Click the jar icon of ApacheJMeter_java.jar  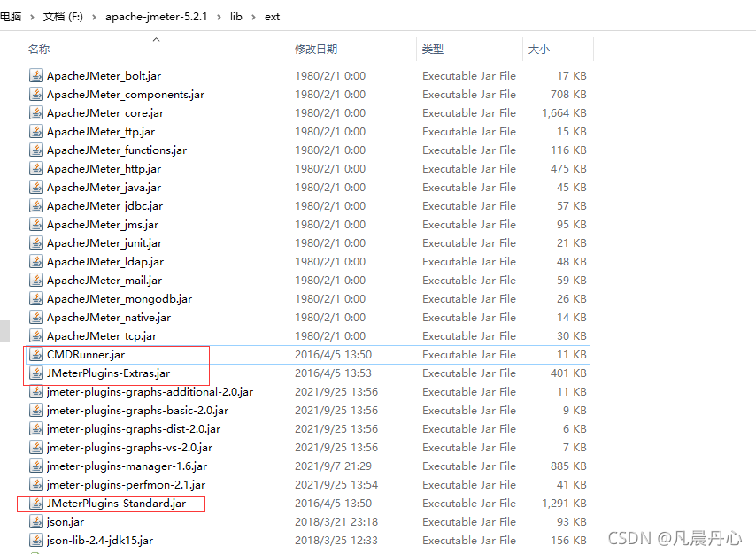click(36, 187)
